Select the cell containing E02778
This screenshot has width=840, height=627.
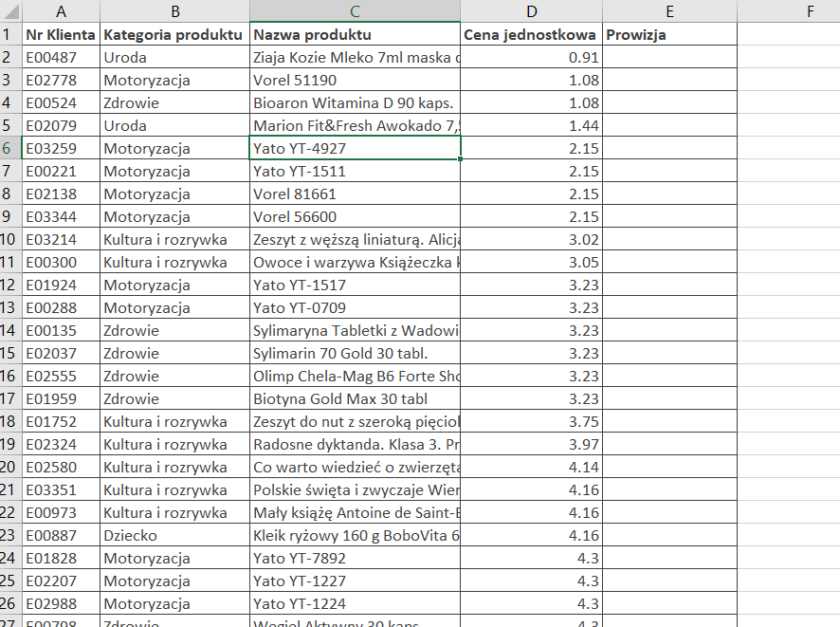(x=61, y=80)
